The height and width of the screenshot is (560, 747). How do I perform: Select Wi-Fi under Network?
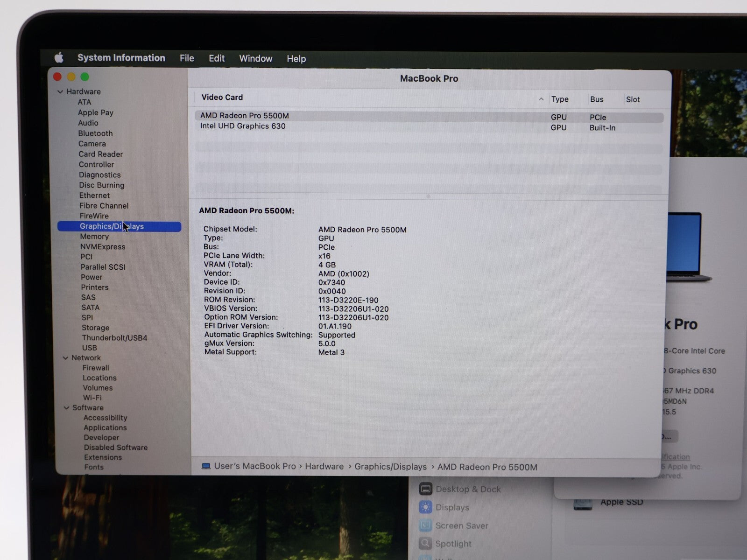click(x=92, y=398)
